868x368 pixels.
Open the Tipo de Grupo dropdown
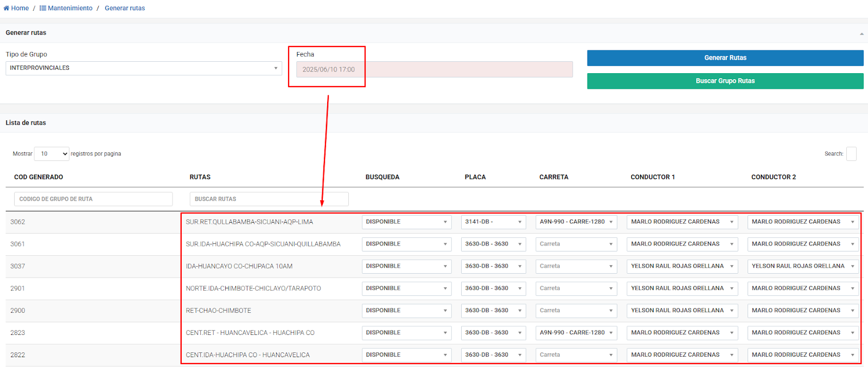click(143, 68)
